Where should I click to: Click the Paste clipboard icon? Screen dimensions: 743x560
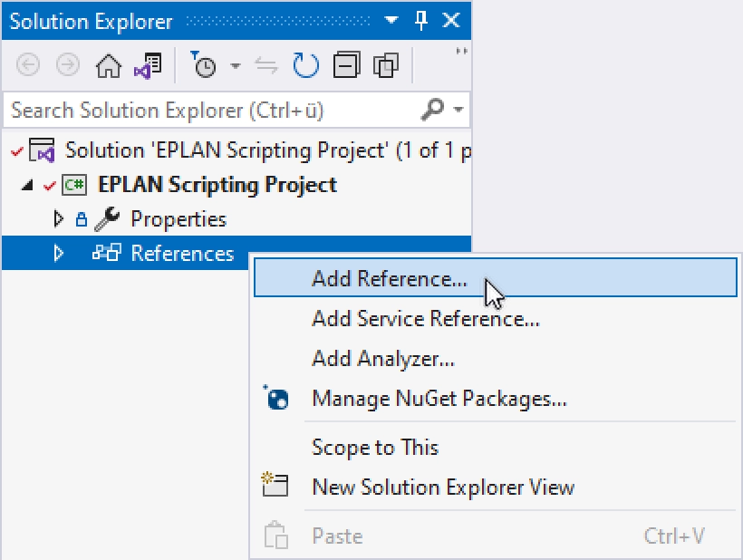[275, 536]
